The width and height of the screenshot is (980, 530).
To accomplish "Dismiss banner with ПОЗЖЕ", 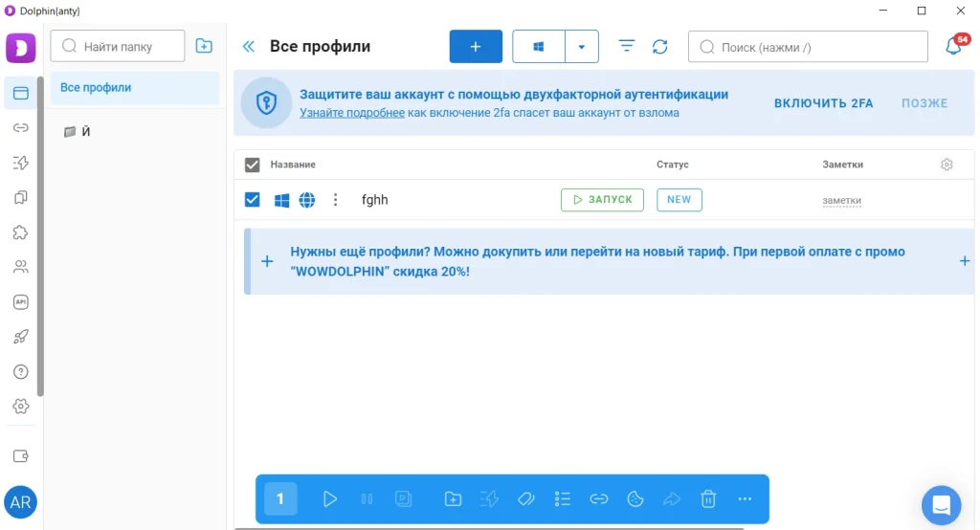I will point(924,103).
